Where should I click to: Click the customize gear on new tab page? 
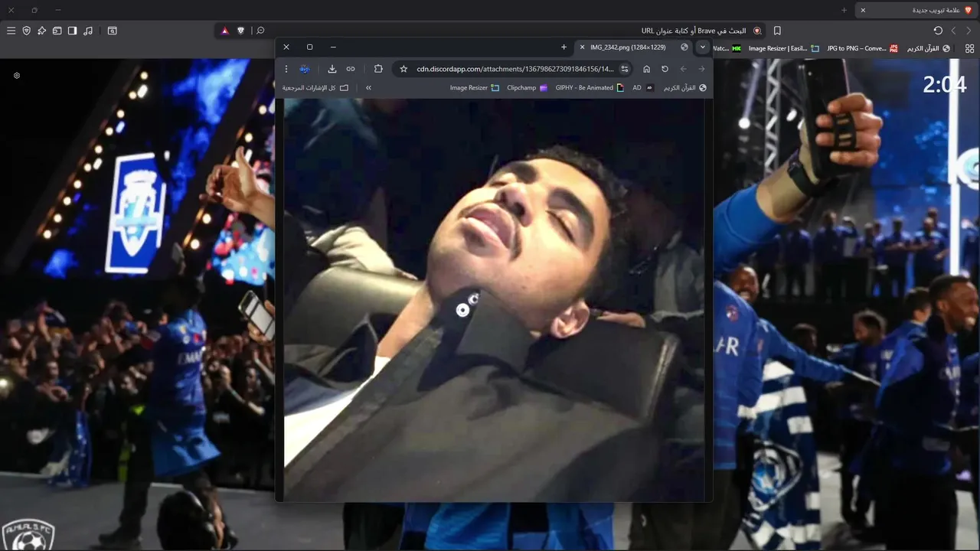tap(17, 76)
